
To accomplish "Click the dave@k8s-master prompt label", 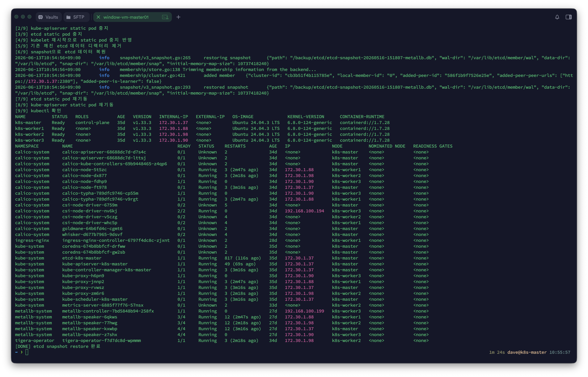I will coord(526,352).
